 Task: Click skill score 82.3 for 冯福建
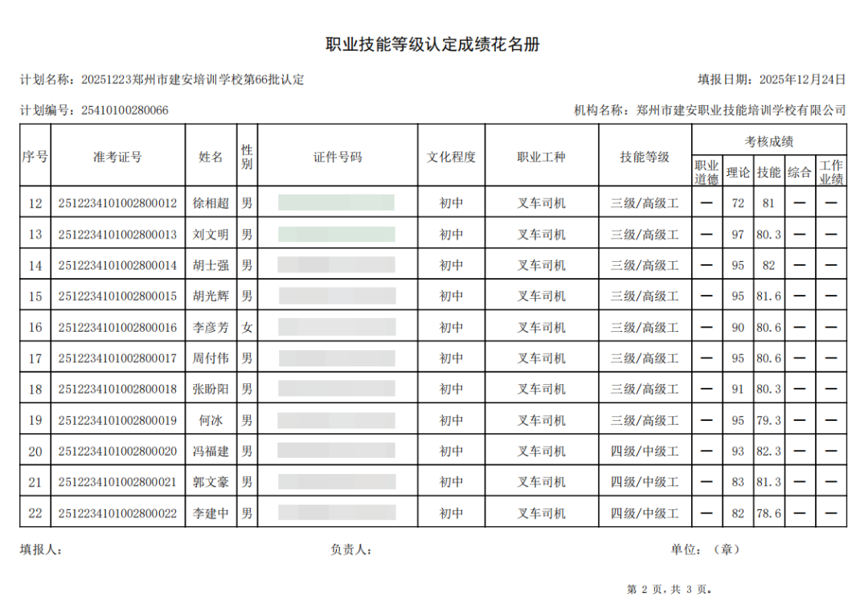(769, 452)
